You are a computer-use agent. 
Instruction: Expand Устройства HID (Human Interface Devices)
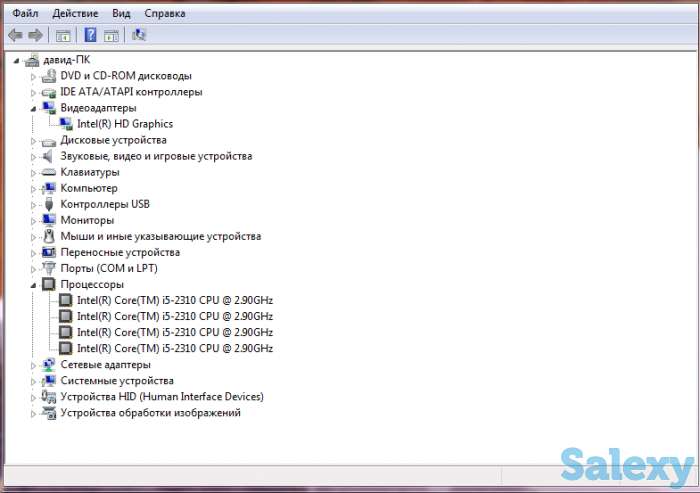pyautogui.click(x=33, y=397)
